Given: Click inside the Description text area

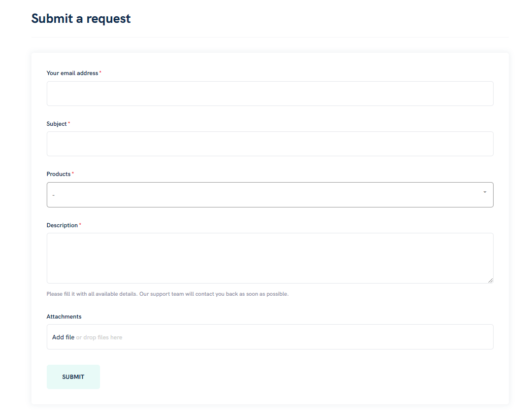Looking at the screenshot, I should 270,258.
